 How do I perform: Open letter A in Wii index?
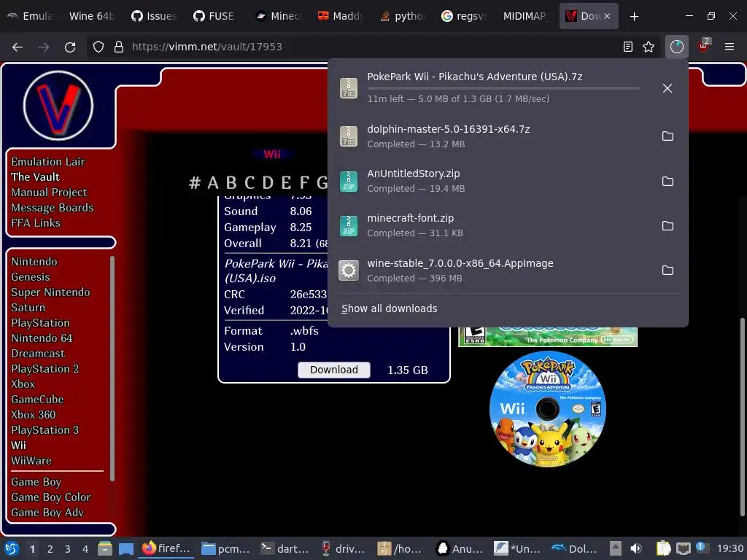(x=213, y=182)
